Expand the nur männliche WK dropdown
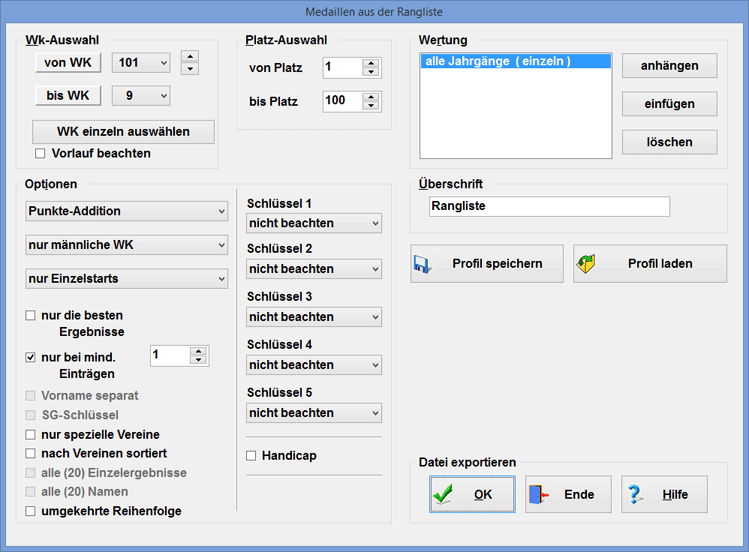Screen dimensions: 749x552 click(x=126, y=245)
